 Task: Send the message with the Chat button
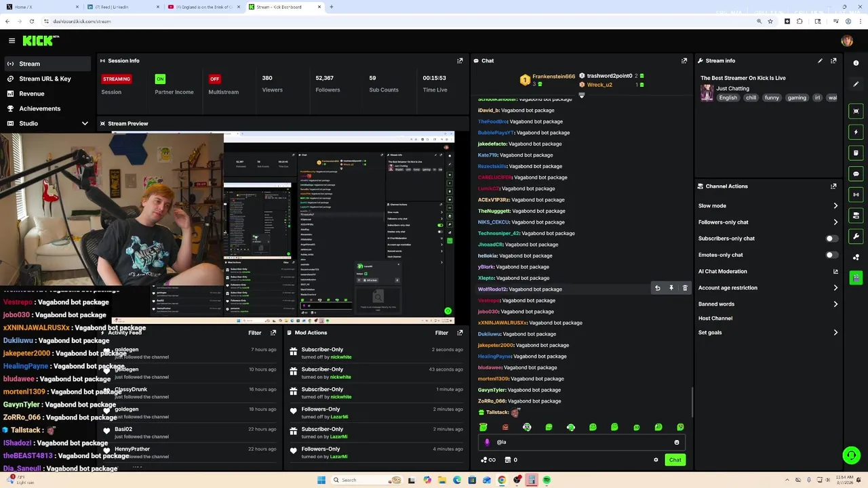tap(675, 460)
